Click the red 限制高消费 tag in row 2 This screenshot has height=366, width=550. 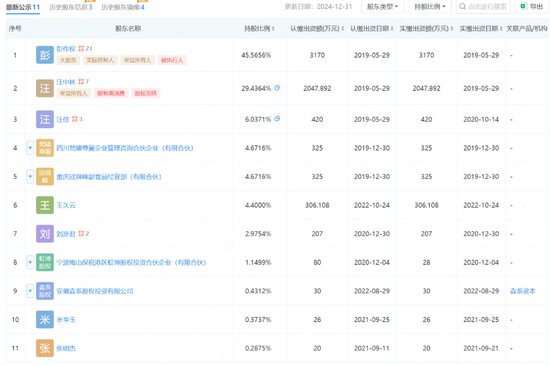111,93
